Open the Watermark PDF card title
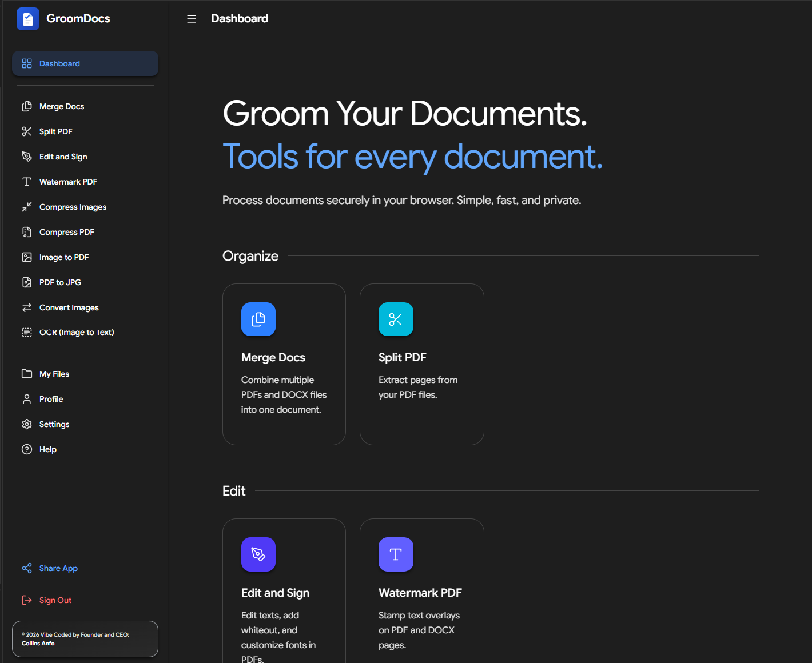Screen dimensions: 812x663 coord(420,593)
